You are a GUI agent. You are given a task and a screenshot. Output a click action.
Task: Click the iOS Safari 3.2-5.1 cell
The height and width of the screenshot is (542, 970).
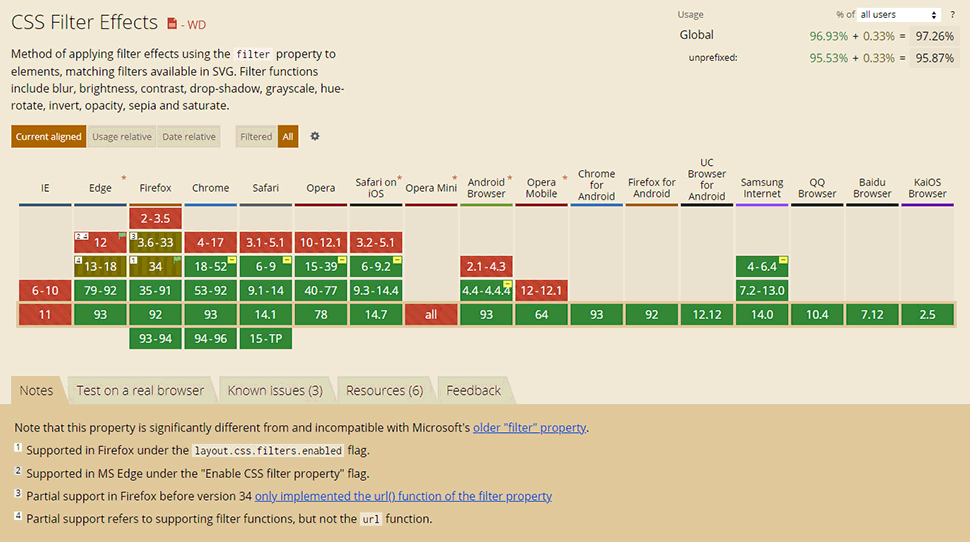click(x=376, y=243)
